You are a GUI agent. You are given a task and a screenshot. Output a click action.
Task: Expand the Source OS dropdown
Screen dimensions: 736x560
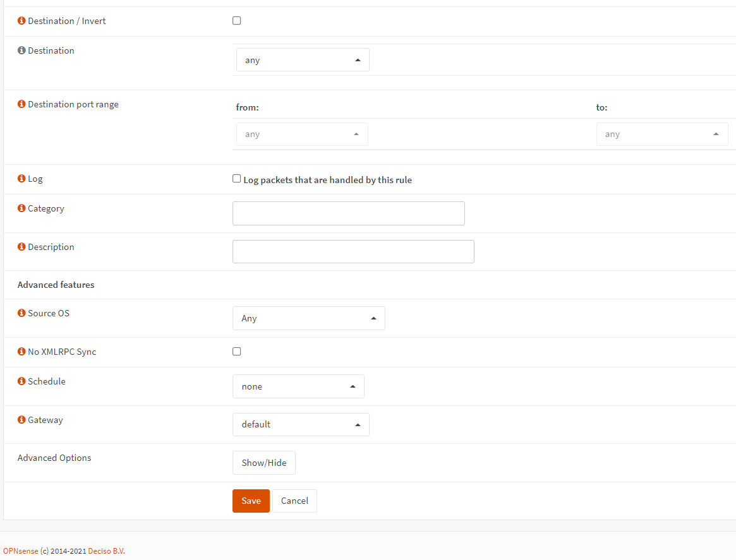click(x=308, y=318)
